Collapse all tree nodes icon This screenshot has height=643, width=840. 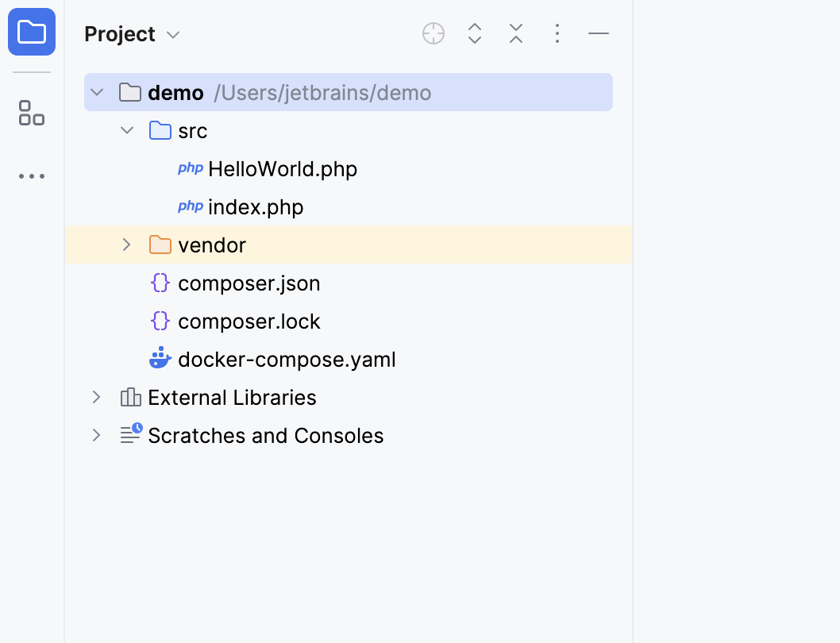[516, 34]
